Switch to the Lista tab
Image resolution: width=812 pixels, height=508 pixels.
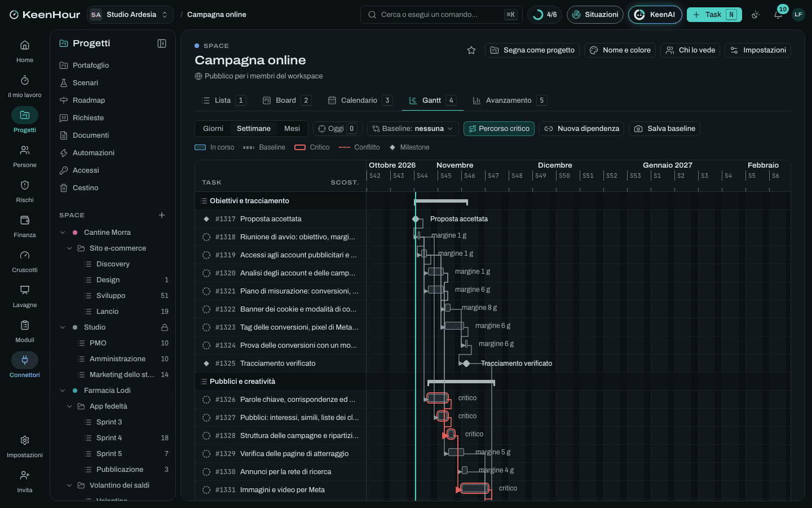[x=223, y=100]
